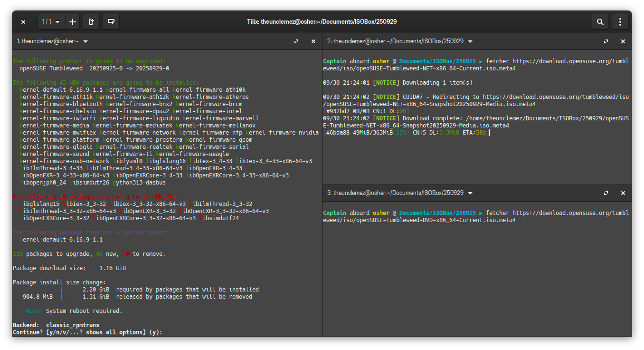This screenshot has height=350, width=644.
Task: Click the add terminal right icon
Action: (91, 22)
